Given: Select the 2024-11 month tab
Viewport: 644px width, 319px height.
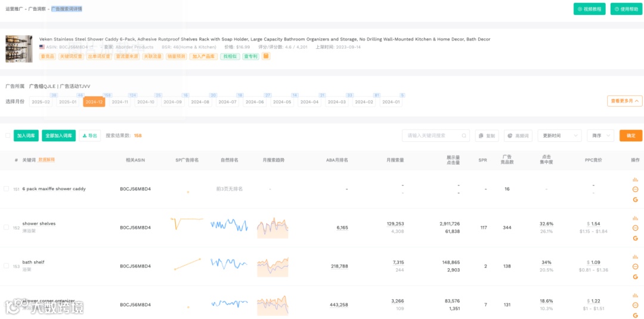Looking at the screenshot, I should (x=120, y=102).
